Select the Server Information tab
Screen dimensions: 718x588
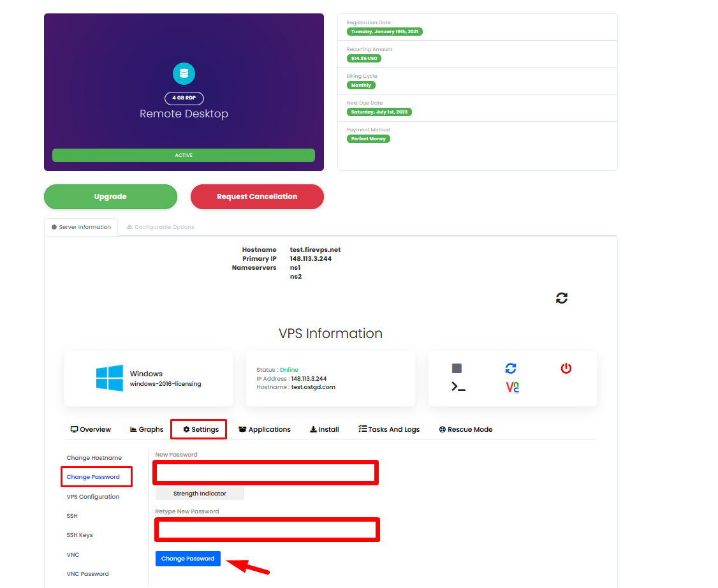[x=81, y=227]
